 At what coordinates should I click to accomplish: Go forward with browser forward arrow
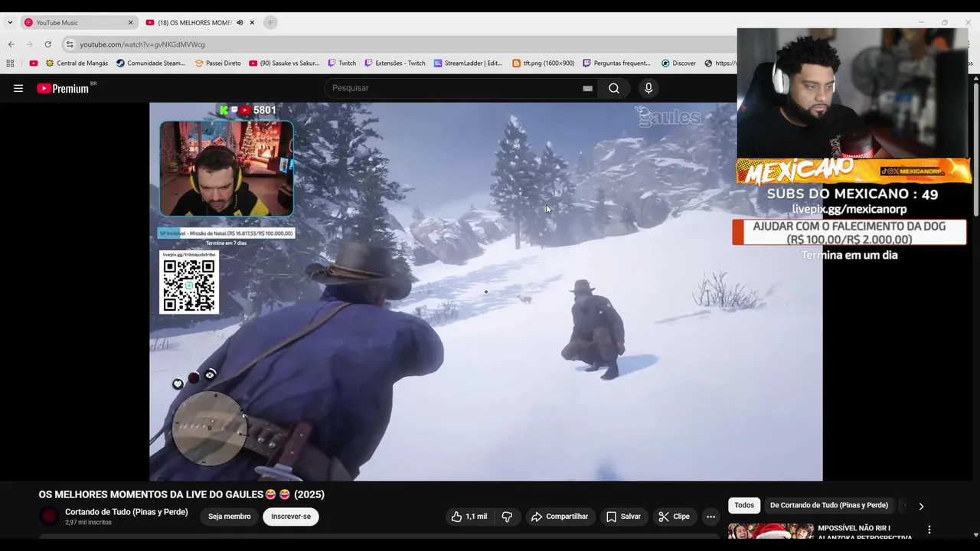(30, 44)
